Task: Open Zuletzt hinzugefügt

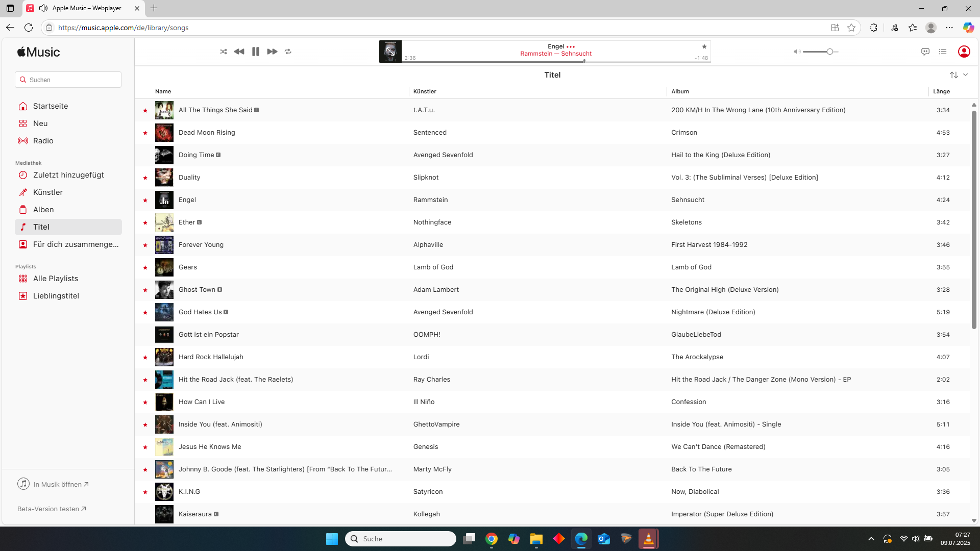Action: click(68, 175)
